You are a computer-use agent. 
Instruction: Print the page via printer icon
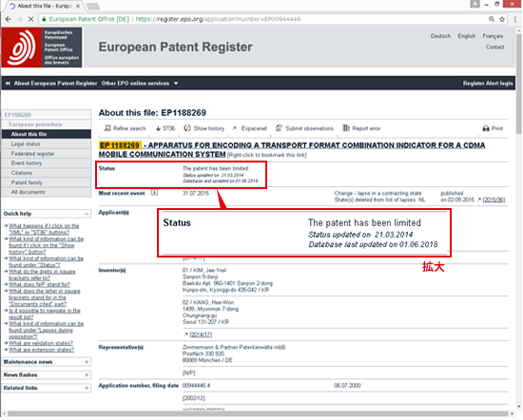[x=486, y=128]
